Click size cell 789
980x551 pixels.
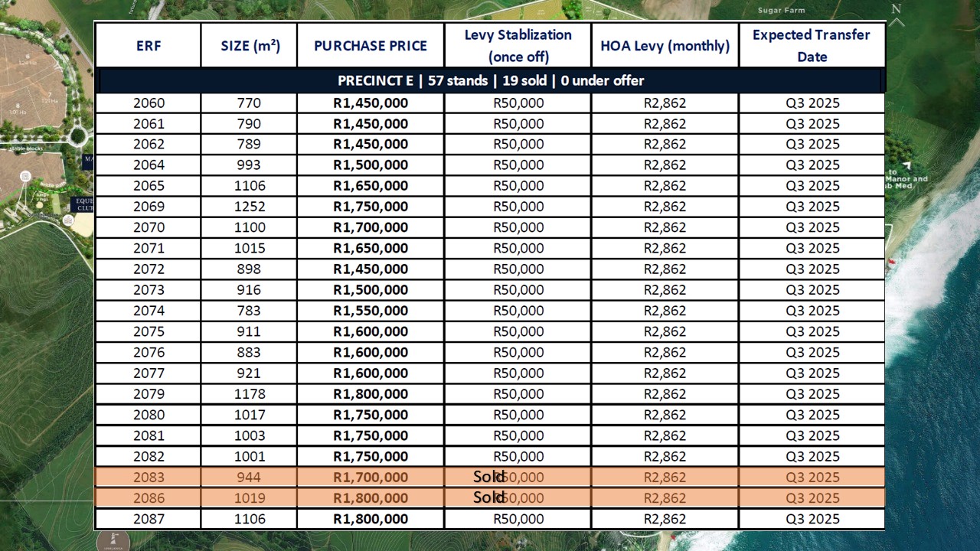tap(249, 144)
